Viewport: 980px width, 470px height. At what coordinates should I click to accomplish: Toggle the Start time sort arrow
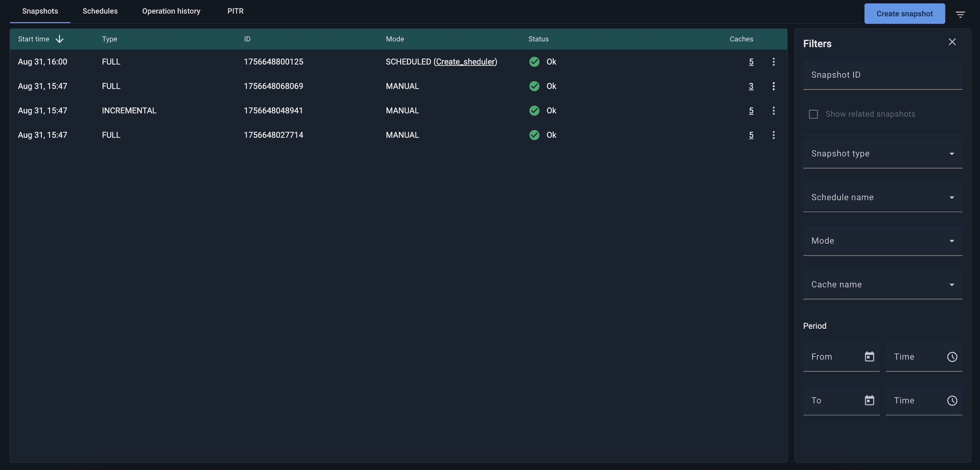[60, 39]
